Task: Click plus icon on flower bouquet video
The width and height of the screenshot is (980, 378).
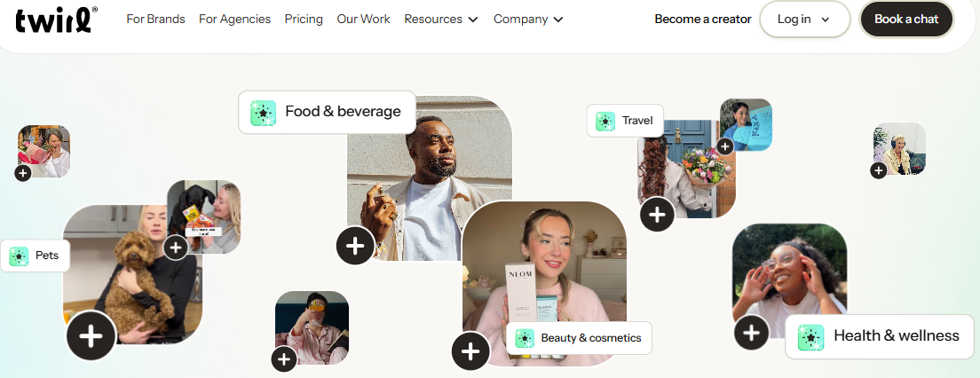Action: point(657,214)
